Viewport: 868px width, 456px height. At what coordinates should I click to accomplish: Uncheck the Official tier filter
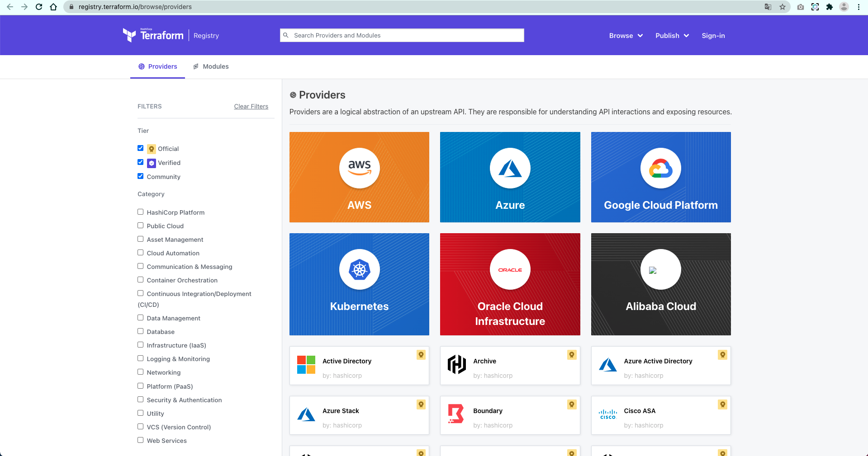click(x=141, y=148)
